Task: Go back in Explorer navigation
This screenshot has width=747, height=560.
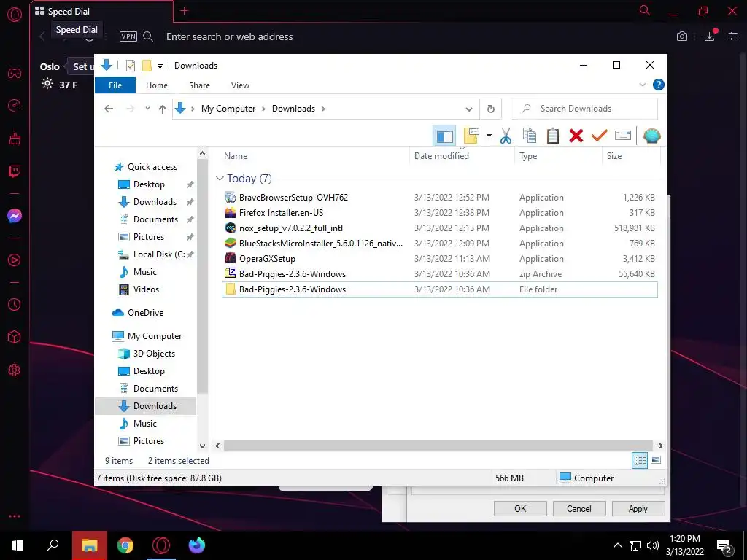Action: pyautogui.click(x=109, y=109)
